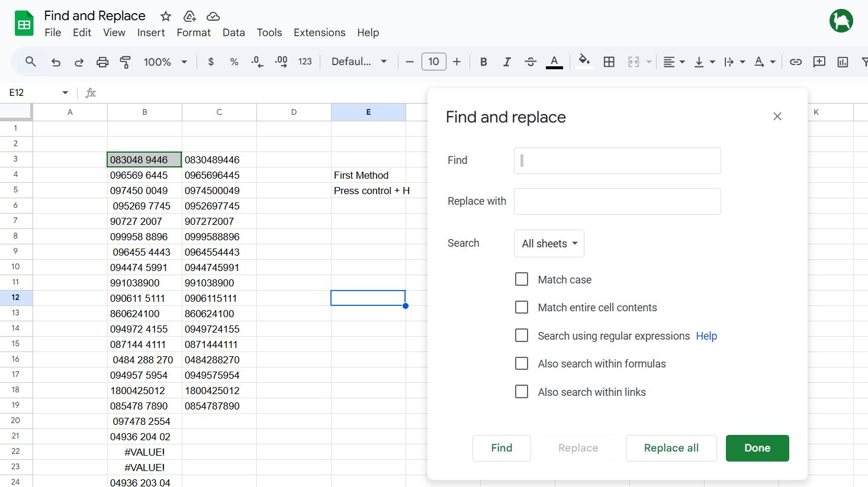
Task: Toggle italic formatting
Action: tap(507, 62)
